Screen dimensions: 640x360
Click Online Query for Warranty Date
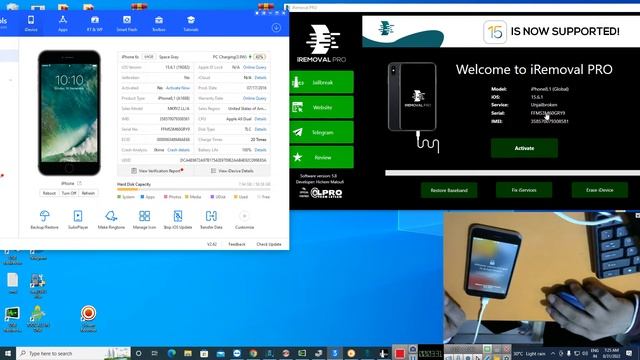(x=255, y=98)
